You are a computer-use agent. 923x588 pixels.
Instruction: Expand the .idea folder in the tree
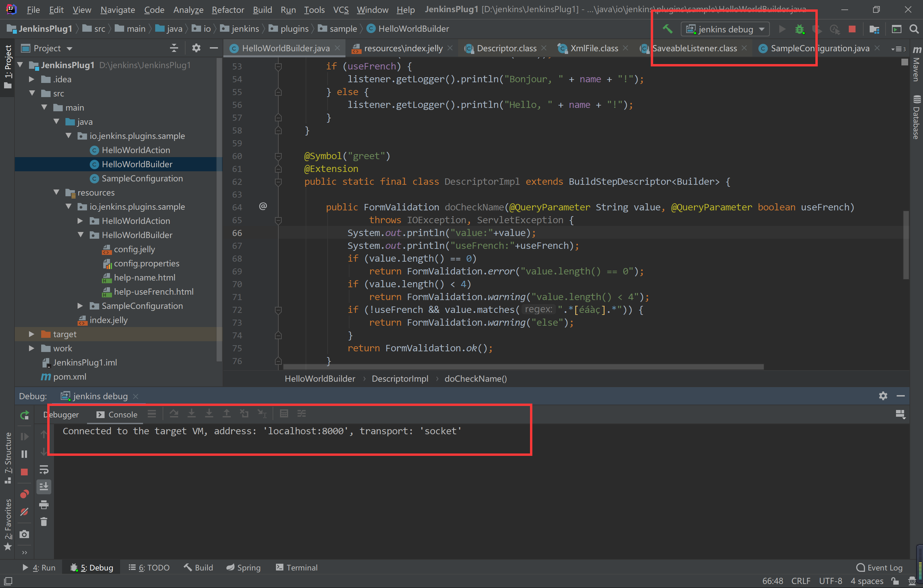pyautogui.click(x=32, y=79)
